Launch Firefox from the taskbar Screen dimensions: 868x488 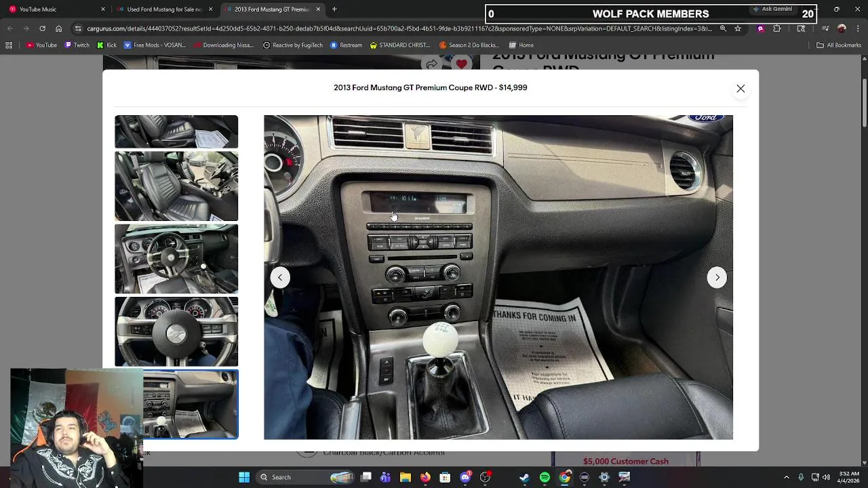click(425, 477)
